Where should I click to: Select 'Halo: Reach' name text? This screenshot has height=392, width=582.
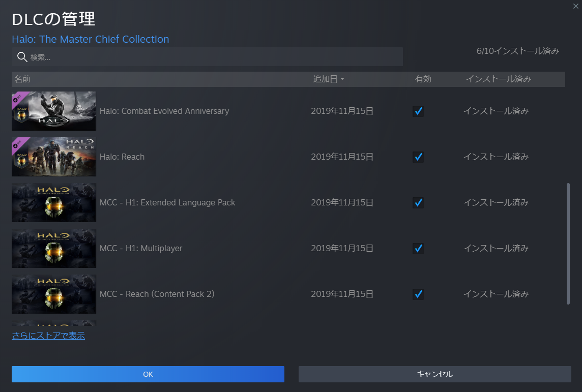(x=122, y=157)
